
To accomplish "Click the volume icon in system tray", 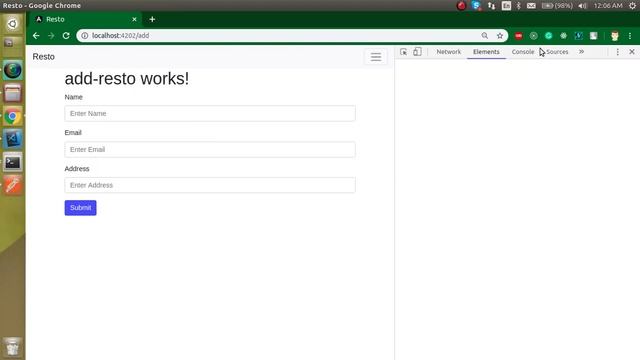I will (582, 6).
